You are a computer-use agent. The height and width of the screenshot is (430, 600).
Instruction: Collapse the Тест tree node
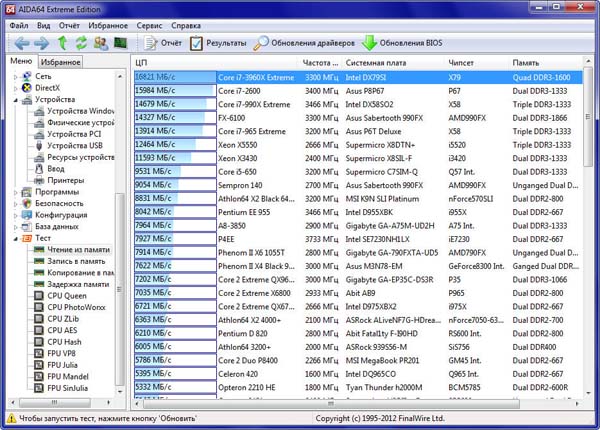pos(15,239)
